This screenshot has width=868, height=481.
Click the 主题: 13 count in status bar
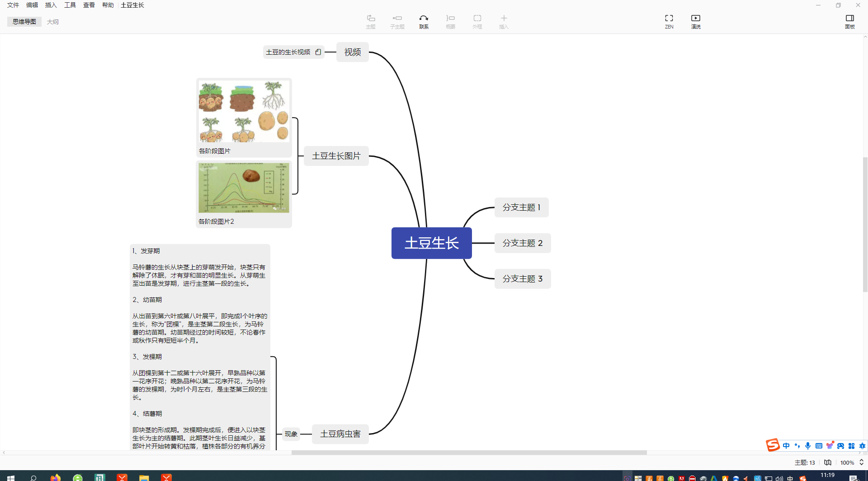coord(805,462)
